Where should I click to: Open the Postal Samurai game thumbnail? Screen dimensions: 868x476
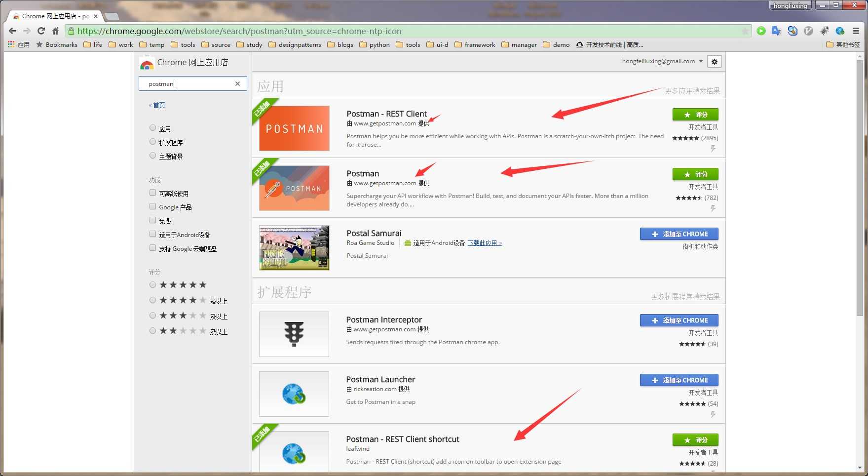(294, 248)
